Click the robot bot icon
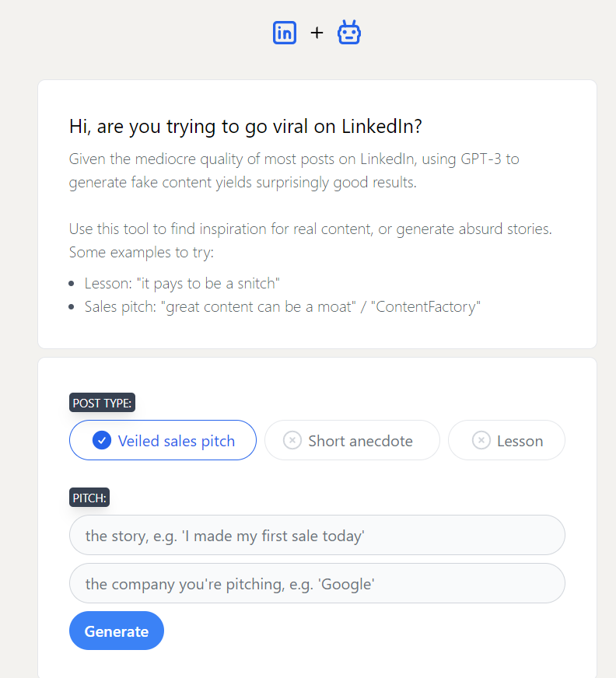Viewport: 616px width, 678px height. (x=349, y=33)
